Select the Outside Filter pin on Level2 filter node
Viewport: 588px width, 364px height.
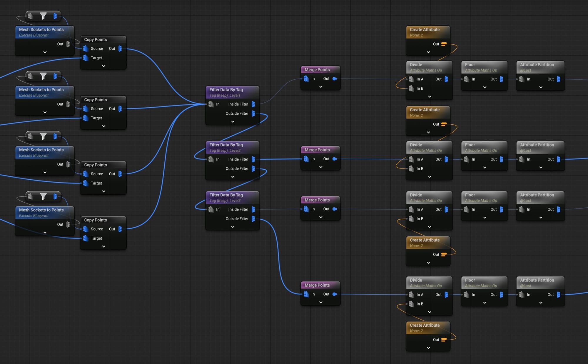pyautogui.click(x=253, y=168)
